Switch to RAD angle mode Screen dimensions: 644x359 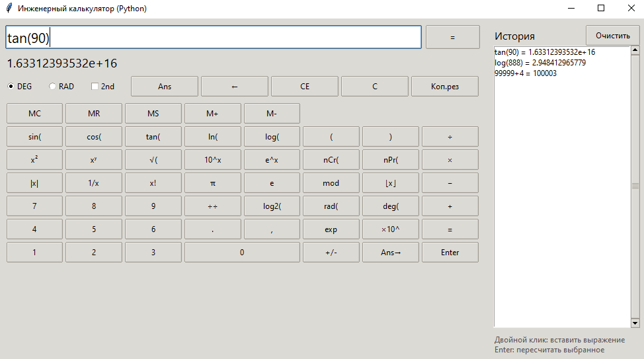53,87
